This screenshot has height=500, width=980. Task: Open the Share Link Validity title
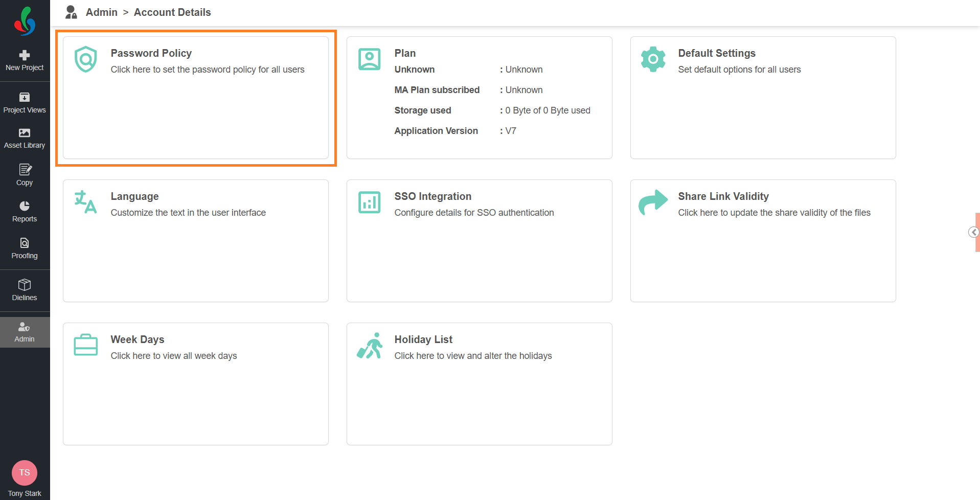(723, 196)
